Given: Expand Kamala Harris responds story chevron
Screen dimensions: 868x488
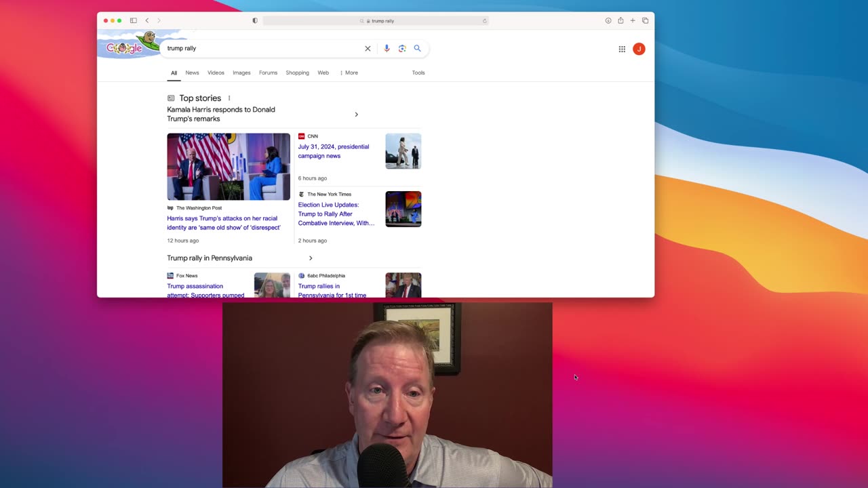Looking at the screenshot, I should (356, 115).
